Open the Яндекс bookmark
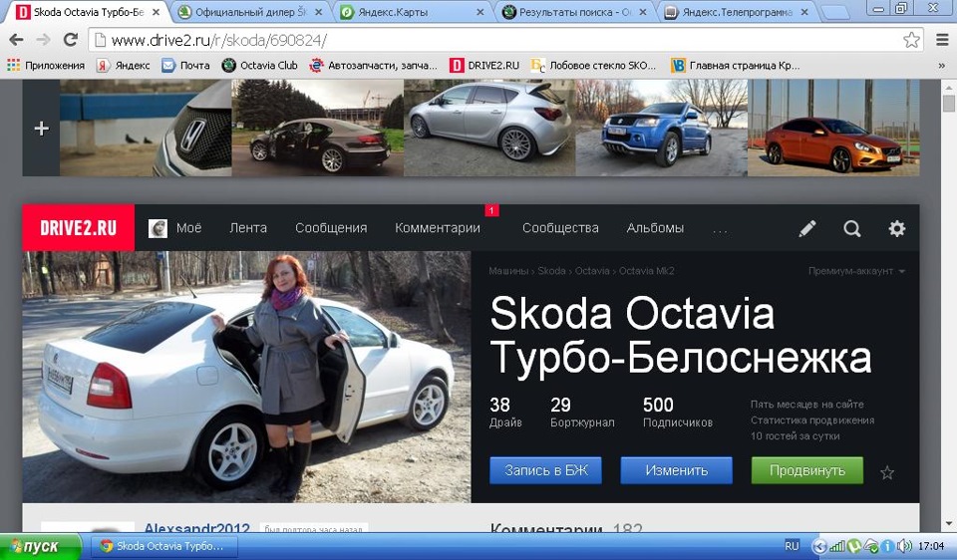 [124, 66]
